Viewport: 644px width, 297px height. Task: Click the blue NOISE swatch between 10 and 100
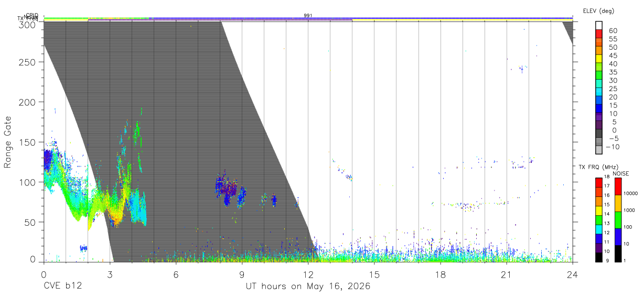click(618, 236)
